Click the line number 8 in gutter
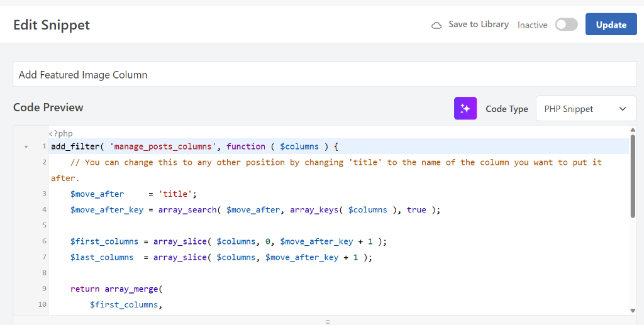 coord(45,273)
